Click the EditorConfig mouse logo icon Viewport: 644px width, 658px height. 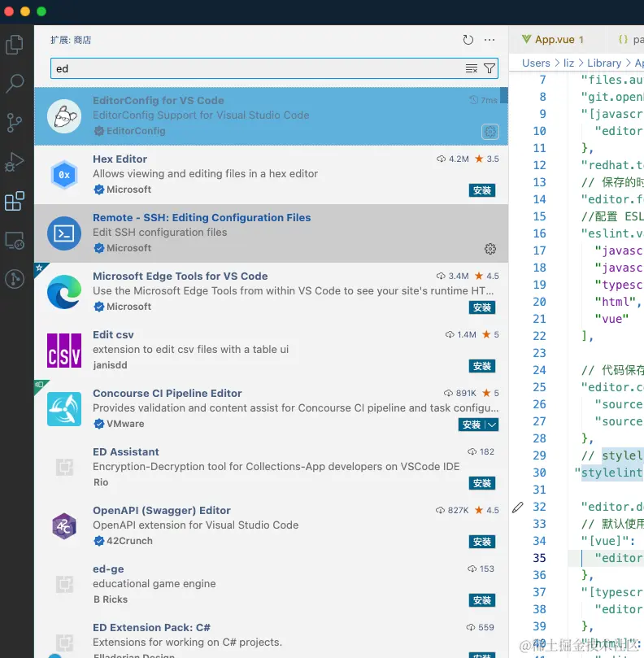(64, 116)
